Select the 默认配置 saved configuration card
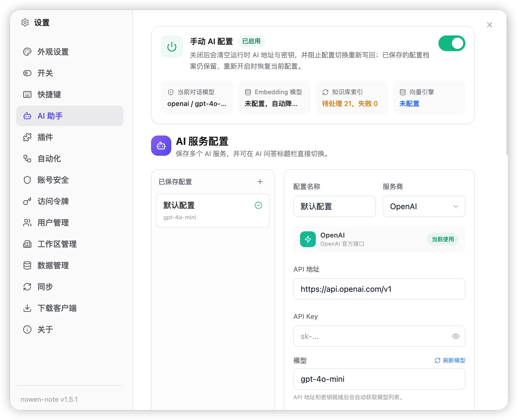The width and height of the screenshot is (518, 420). (x=213, y=211)
